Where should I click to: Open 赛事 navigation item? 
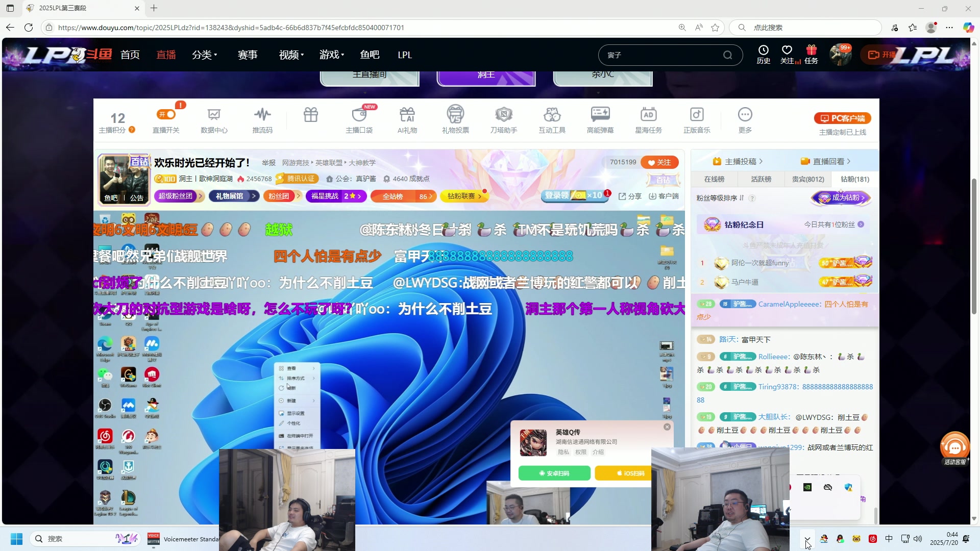pyautogui.click(x=248, y=55)
